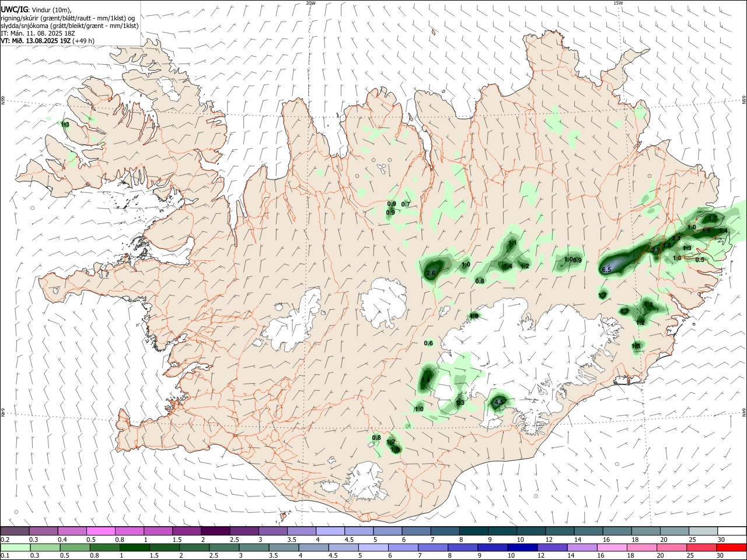Click the 2.6 precipitation value on the map

431,274
